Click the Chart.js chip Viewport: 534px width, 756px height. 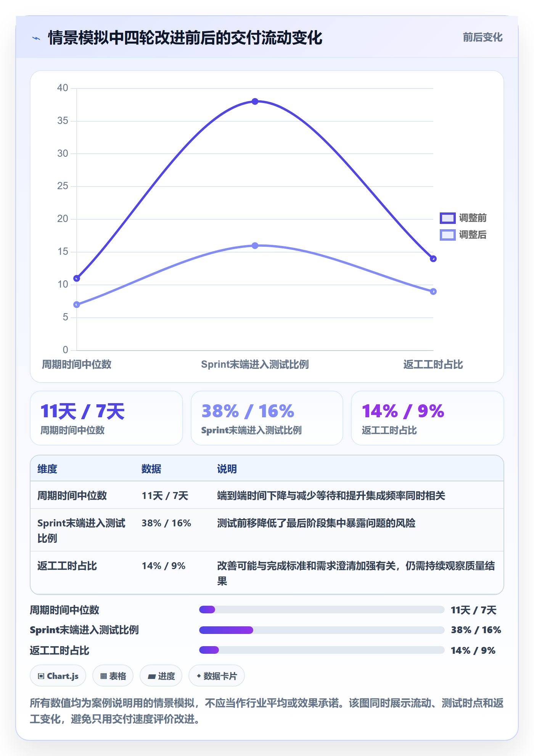(x=58, y=676)
